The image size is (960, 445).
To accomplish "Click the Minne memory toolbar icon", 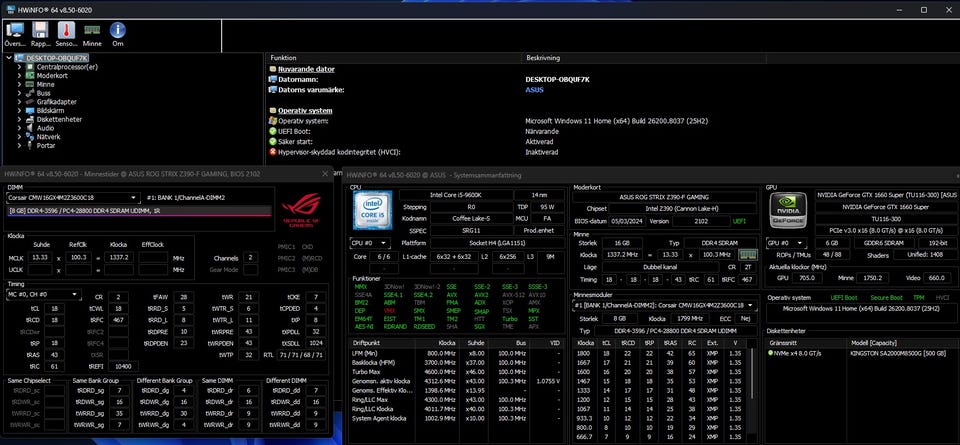I will pos(92,34).
